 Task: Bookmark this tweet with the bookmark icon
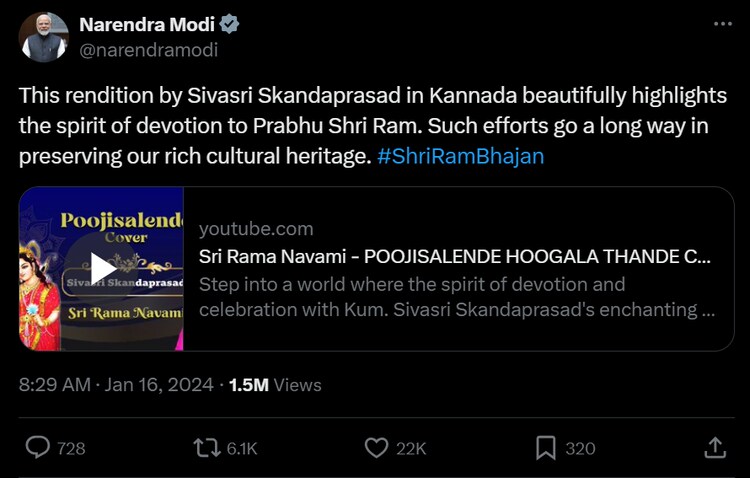tap(545, 448)
